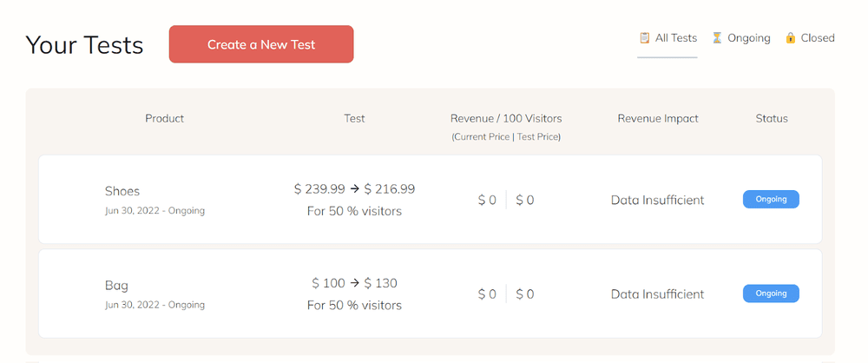Screen dimensions: 868x363
Task: Click Create a New Test button
Action: (261, 44)
